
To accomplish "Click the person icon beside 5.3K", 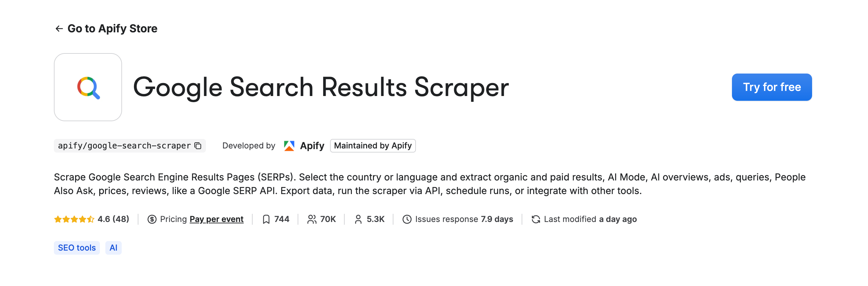I will [x=358, y=219].
